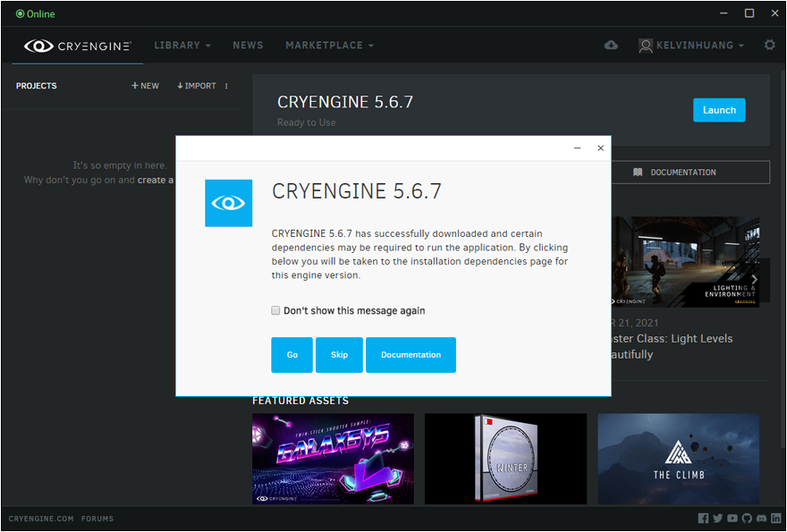
Task: Click the user avatar icon beside KELVINHUANG
Action: [646, 46]
